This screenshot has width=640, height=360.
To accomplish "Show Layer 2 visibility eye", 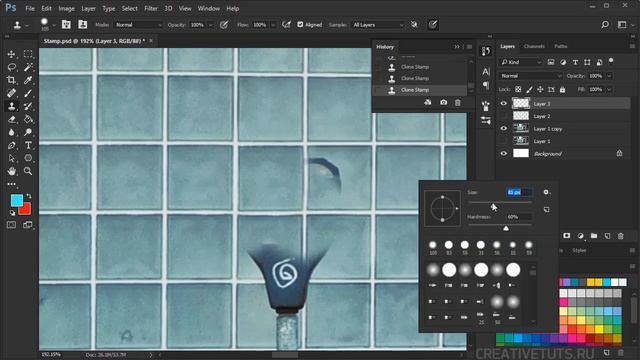I will click(x=504, y=116).
